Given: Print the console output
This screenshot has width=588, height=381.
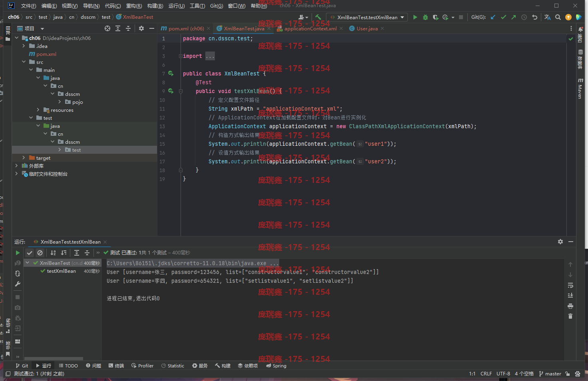Looking at the screenshot, I should click(x=570, y=306).
